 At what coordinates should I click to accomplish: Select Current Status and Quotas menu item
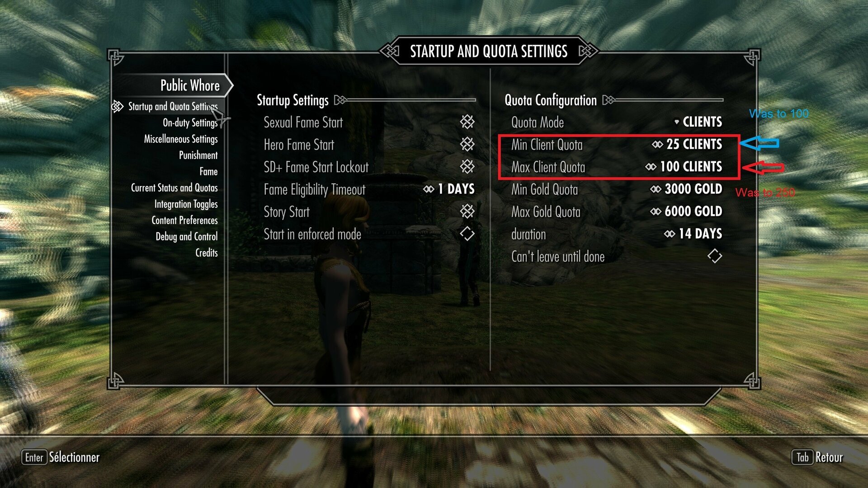(175, 188)
